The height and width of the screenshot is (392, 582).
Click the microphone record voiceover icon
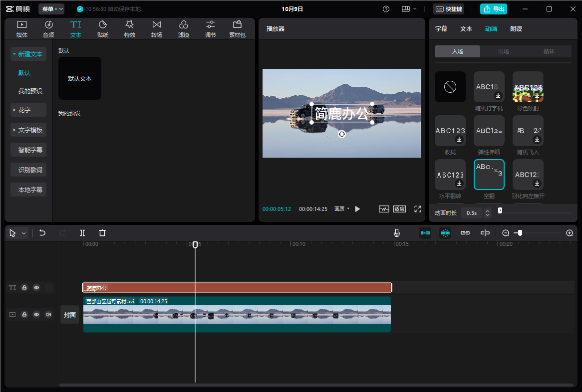coord(397,233)
